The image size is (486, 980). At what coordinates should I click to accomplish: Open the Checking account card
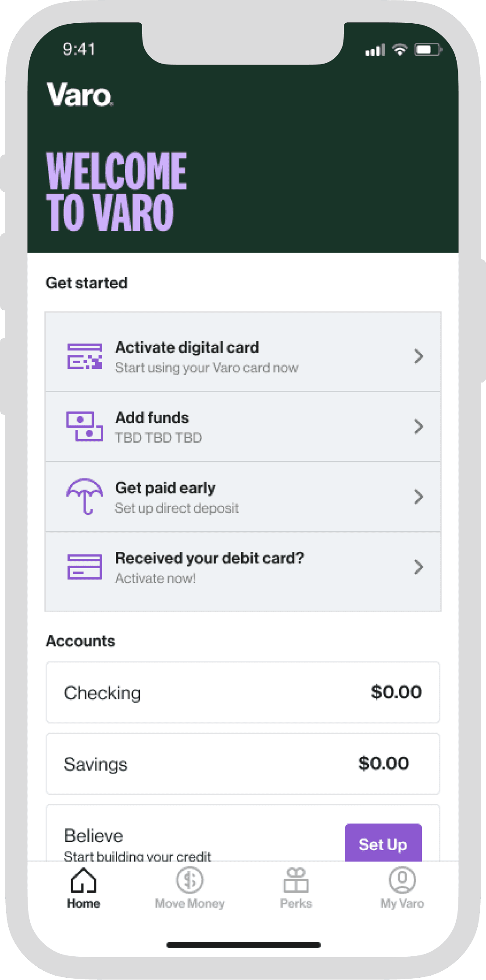243,692
